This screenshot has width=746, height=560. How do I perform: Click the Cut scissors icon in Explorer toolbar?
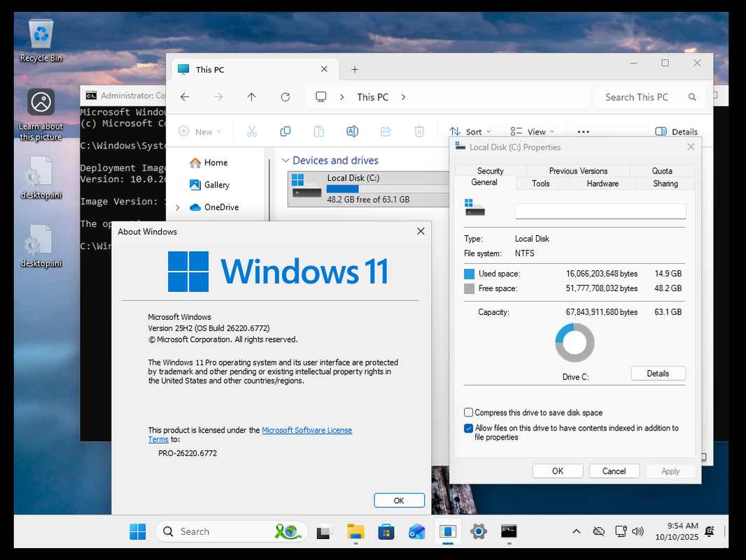pyautogui.click(x=252, y=132)
